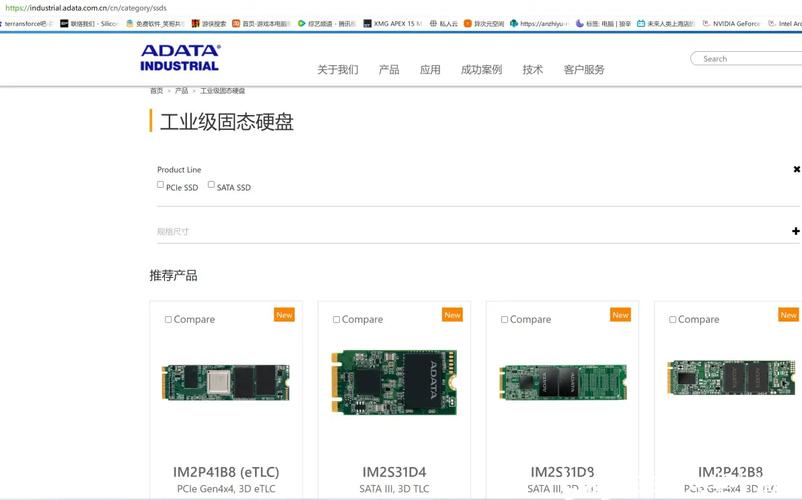Click the ADATA Industrial logo
The height and width of the screenshot is (500, 802).
(x=180, y=58)
